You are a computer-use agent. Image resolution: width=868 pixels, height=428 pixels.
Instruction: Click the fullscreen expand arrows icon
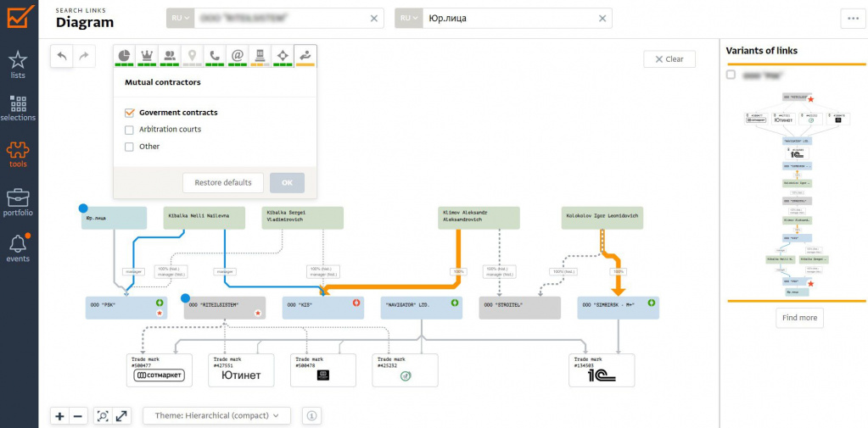click(x=122, y=415)
